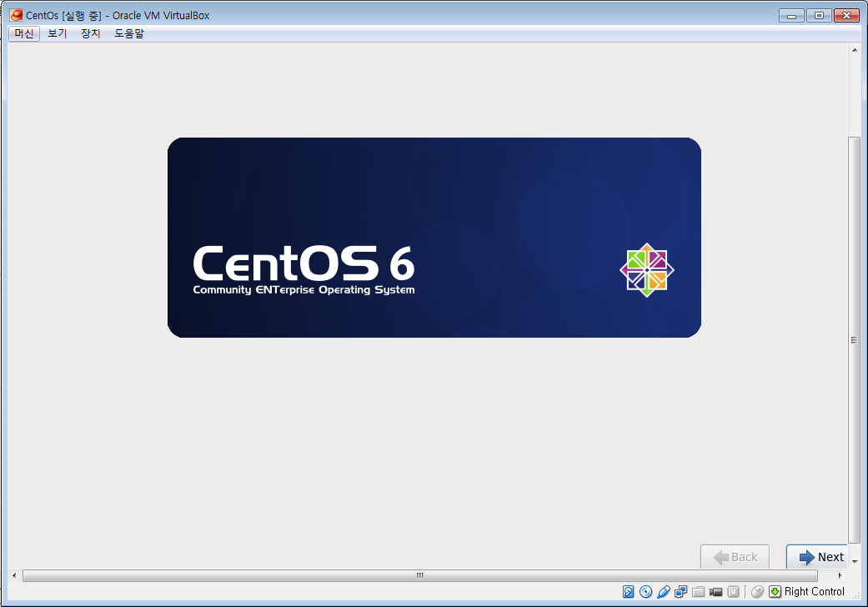Maximize the VirtualBox window

pyautogui.click(x=819, y=16)
